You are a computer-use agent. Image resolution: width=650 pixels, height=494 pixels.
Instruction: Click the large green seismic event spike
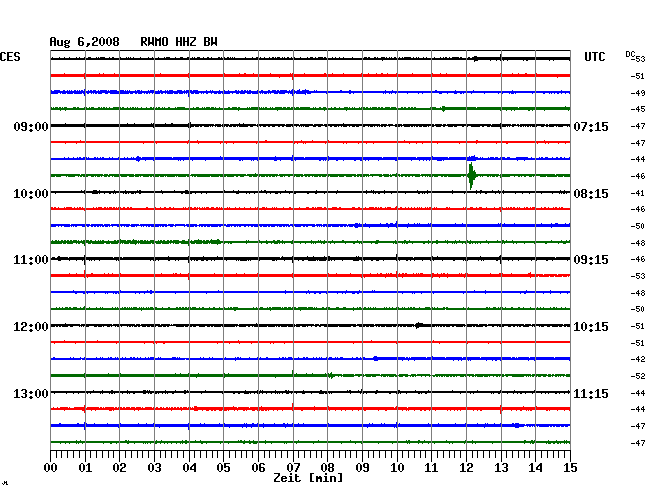pyautogui.click(x=471, y=176)
